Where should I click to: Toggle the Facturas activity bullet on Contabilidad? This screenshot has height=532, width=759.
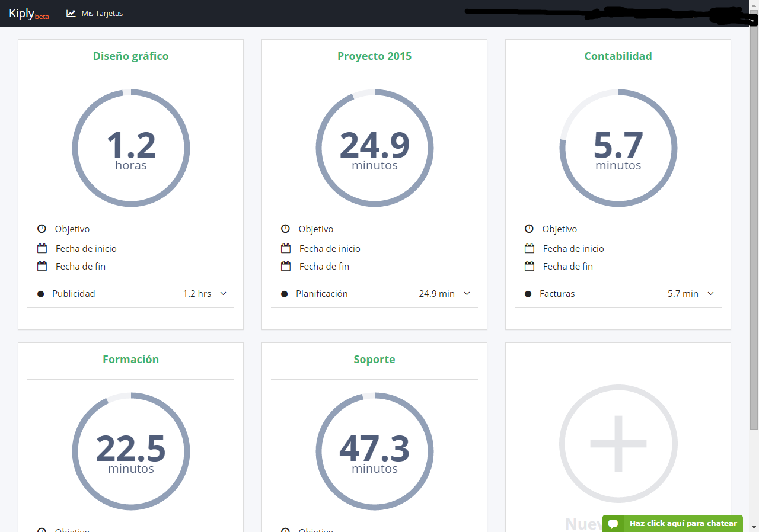[x=528, y=293]
